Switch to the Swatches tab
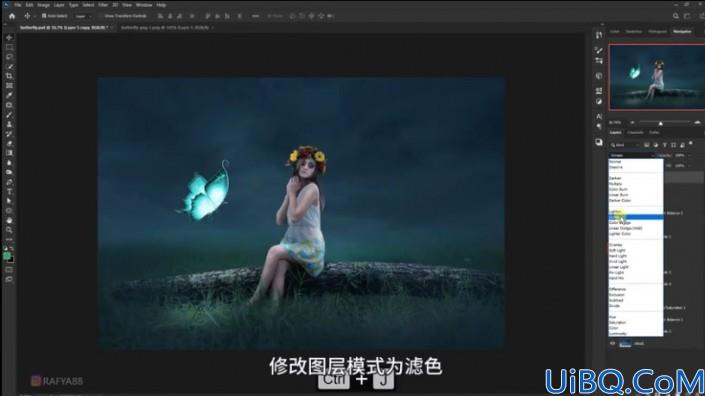The width and height of the screenshot is (705, 396). pos(634,31)
